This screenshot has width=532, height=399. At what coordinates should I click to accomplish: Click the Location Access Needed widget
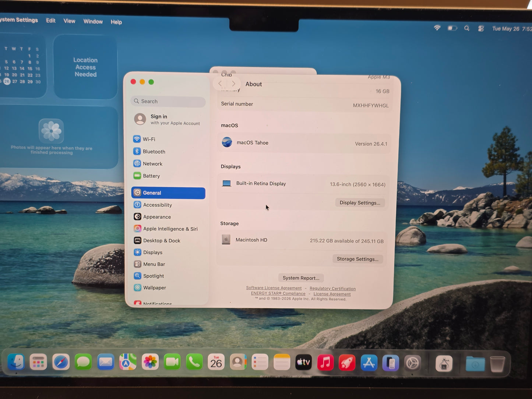point(85,67)
